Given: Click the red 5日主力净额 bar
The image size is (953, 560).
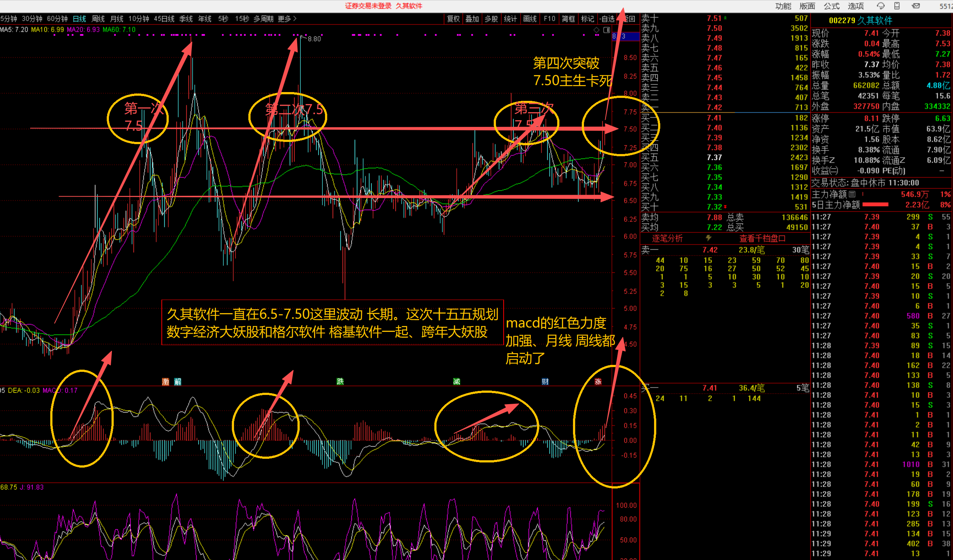Looking at the screenshot, I should pos(875,205).
